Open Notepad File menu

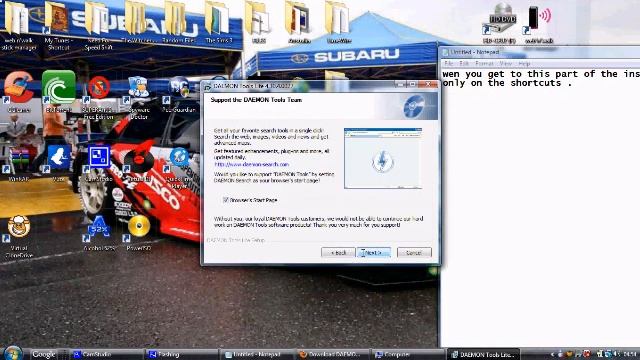[449, 64]
